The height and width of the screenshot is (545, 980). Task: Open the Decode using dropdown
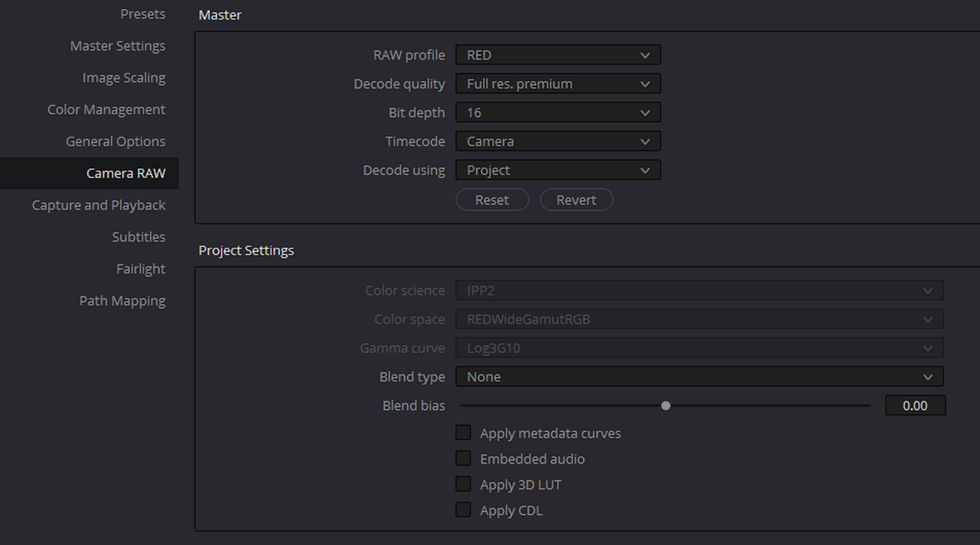click(x=557, y=170)
